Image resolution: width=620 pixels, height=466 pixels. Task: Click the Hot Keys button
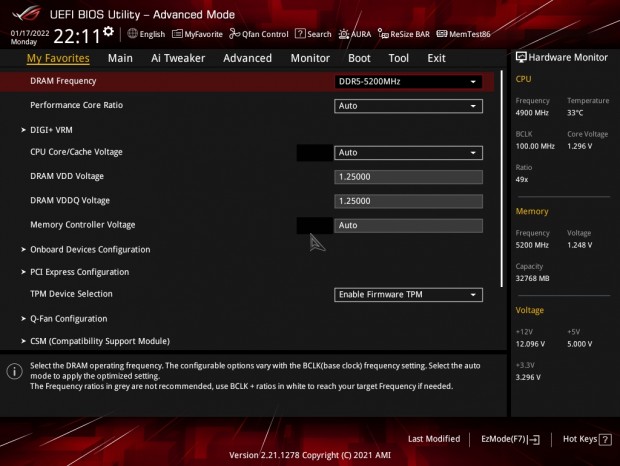point(586,439)
